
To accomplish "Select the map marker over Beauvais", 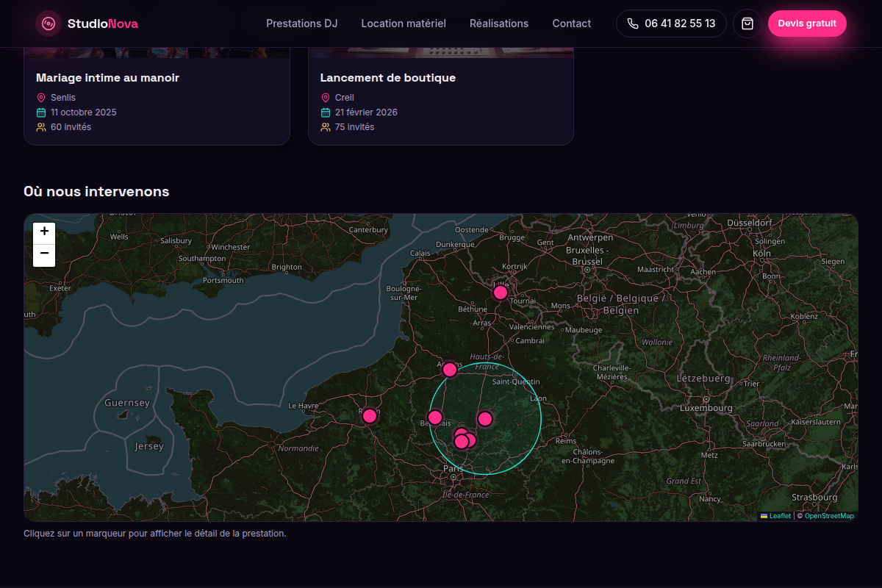I will pos(435,417).
